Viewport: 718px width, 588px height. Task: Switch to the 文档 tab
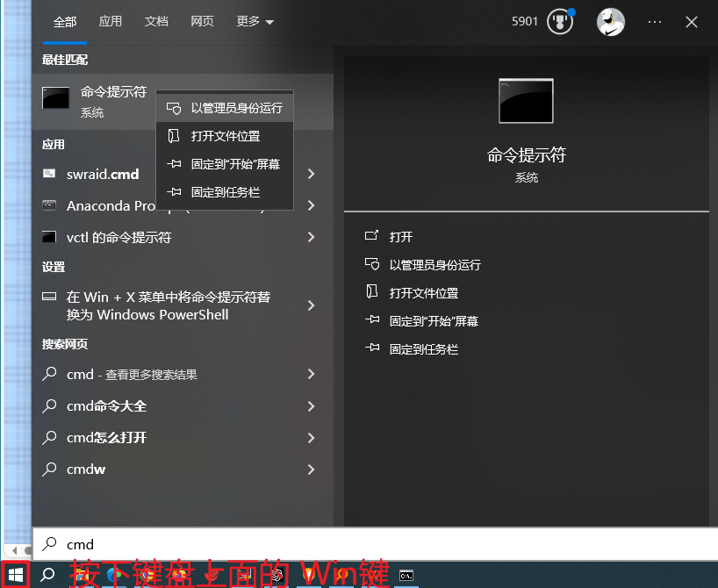point(156,22)
